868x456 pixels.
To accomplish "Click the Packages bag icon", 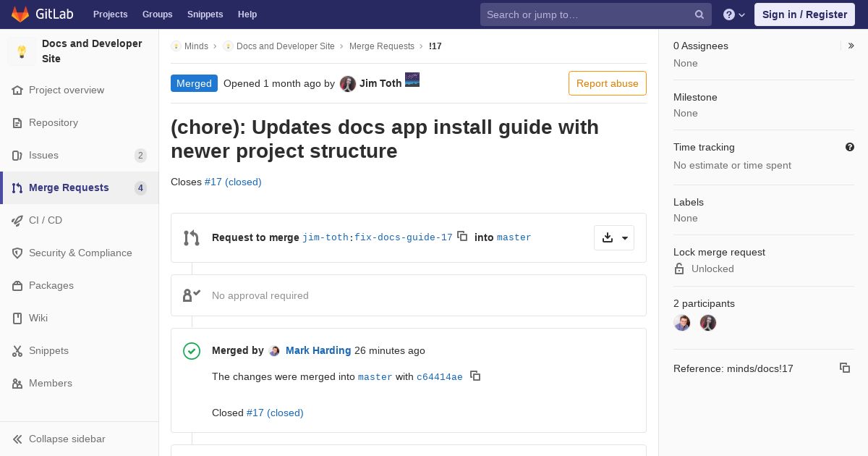I will pos(17,285).
